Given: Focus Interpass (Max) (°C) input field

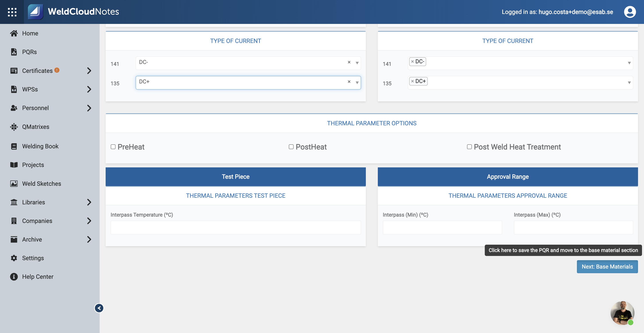Looking at the screenshot, I should [573, 227].
